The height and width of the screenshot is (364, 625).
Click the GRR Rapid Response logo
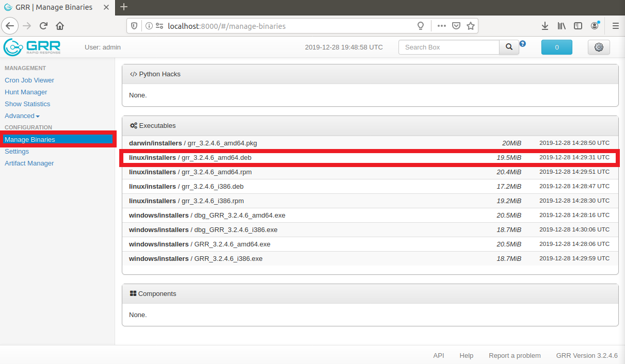coord(32,47)
